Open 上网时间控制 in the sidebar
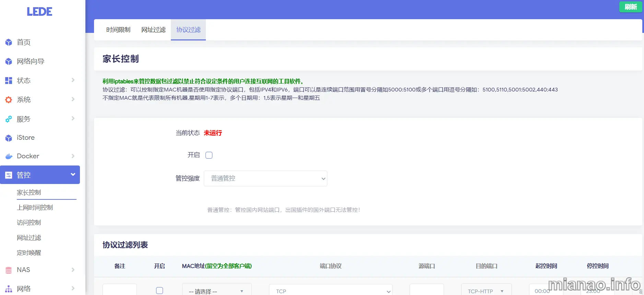 point(35,208)
